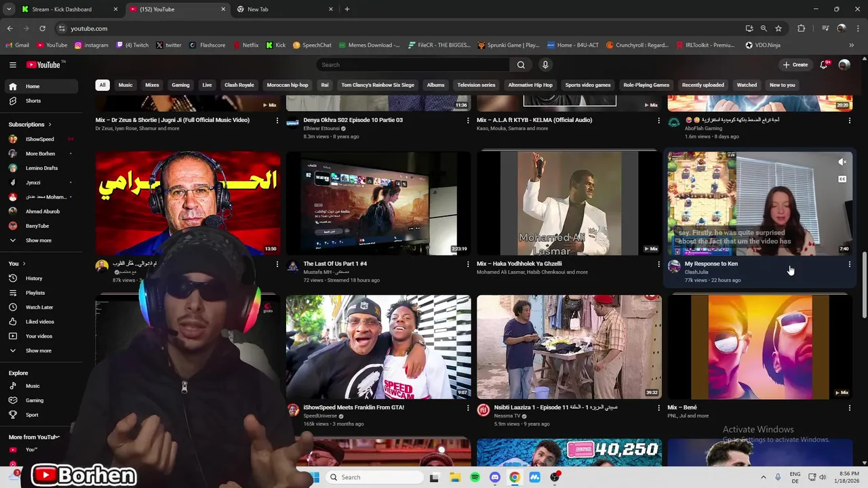
Task: Open account avatar menu in YouTube header
Action: [x=844, y=64]
